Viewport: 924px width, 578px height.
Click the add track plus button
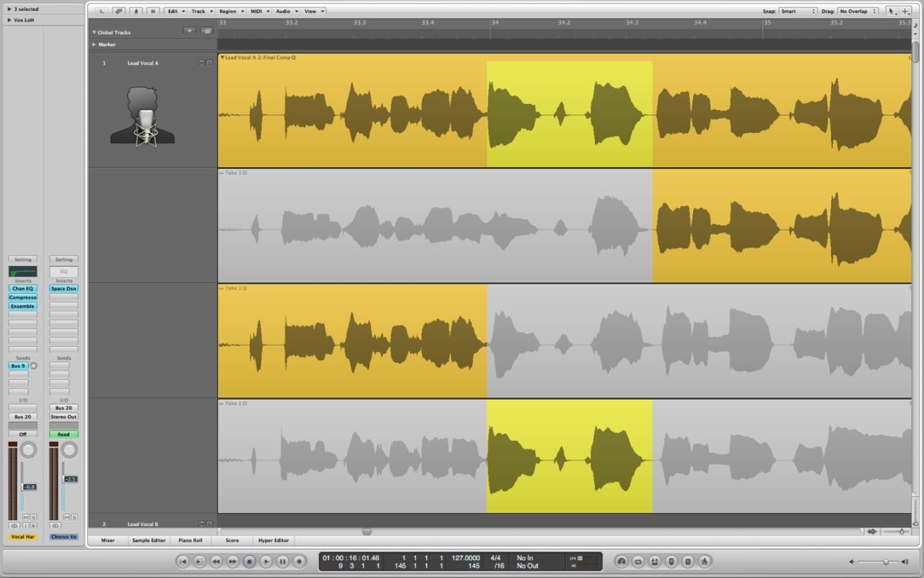tap(189, 31)
